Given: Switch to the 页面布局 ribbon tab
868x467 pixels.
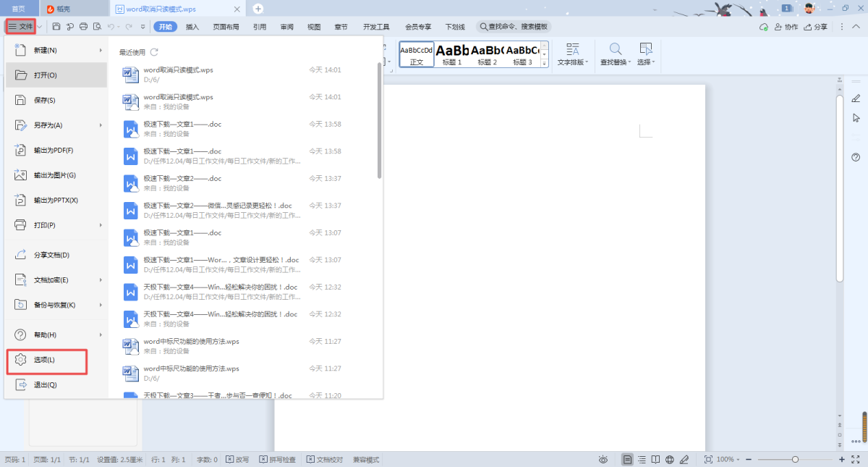Looking at the screenshot, I should [x=226, y=27].
